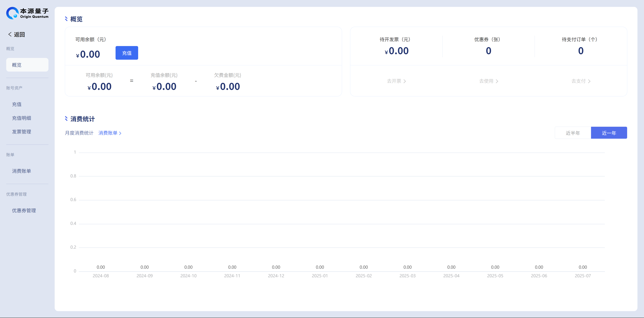
Task: Switch chart range to 近半年
Action: click(572, 133)
